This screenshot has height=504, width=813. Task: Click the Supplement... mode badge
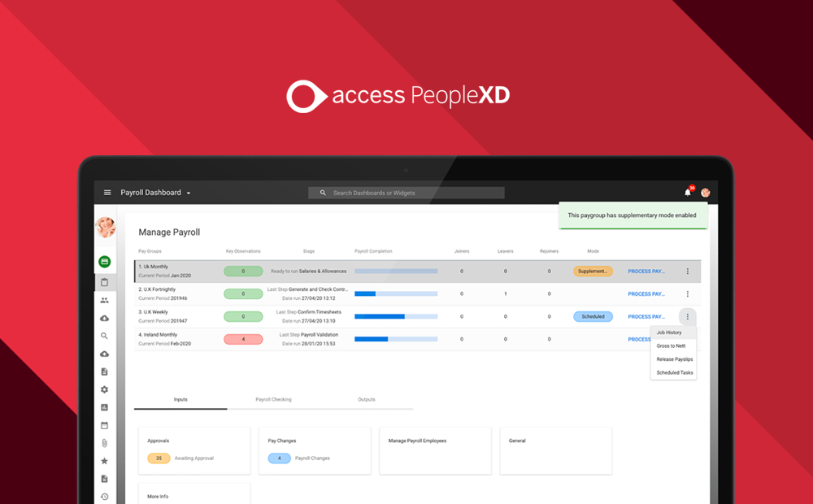[x=593, y=272]
